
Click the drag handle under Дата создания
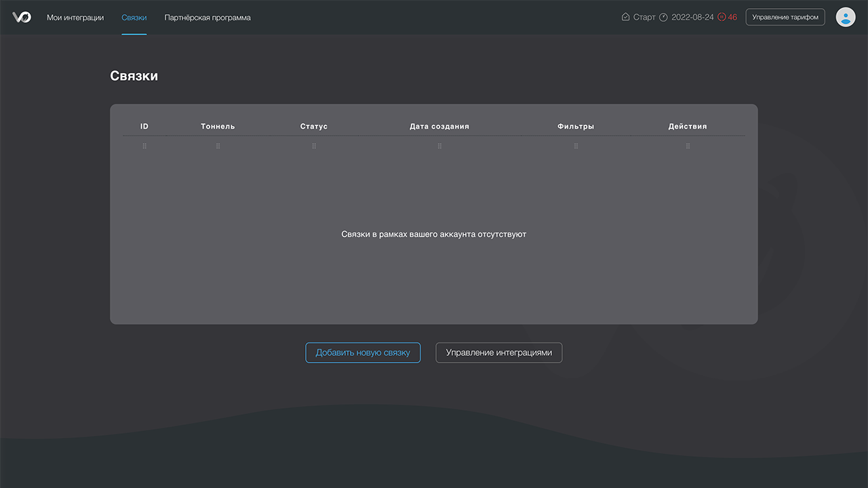439,146
